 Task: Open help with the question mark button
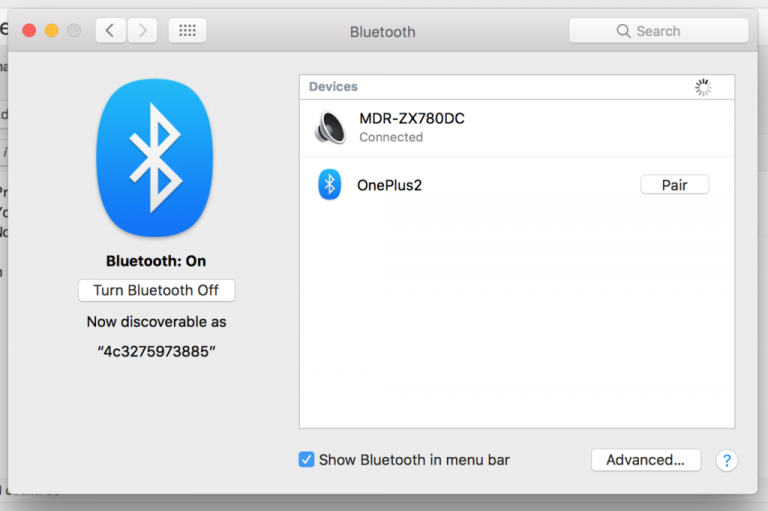(727, 460)
